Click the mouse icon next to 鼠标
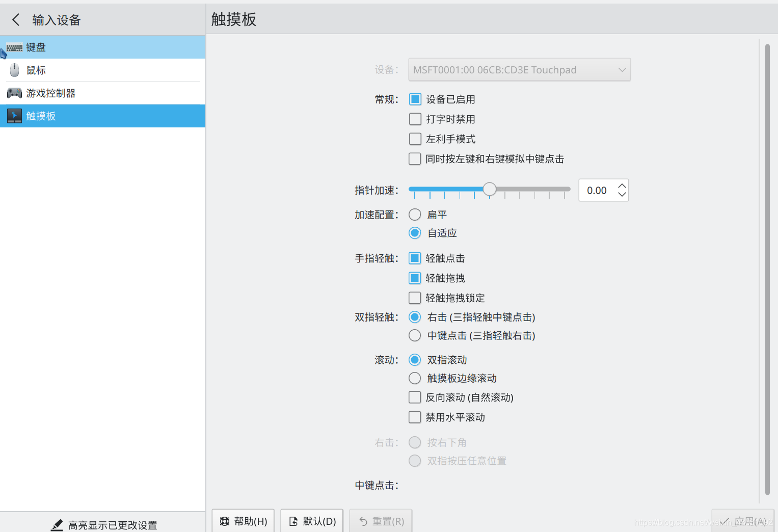Viewport: 778px width, 532px height. tap(14, 70)
